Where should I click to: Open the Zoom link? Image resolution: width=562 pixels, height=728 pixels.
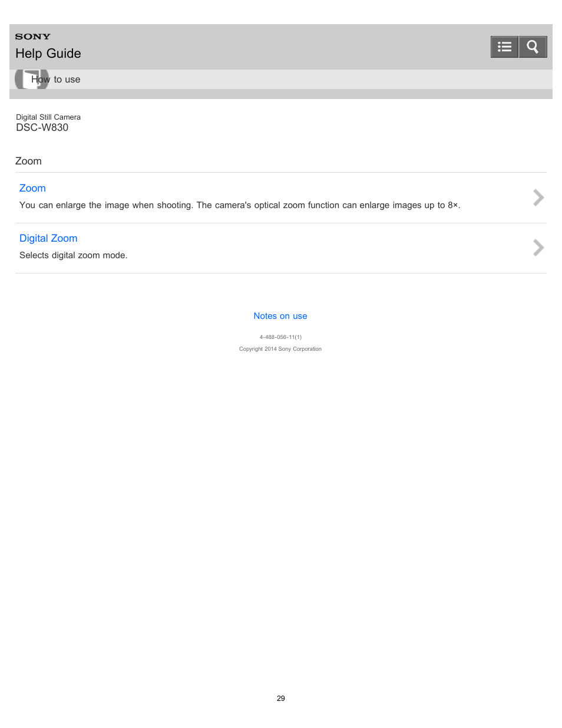[32, 188]
